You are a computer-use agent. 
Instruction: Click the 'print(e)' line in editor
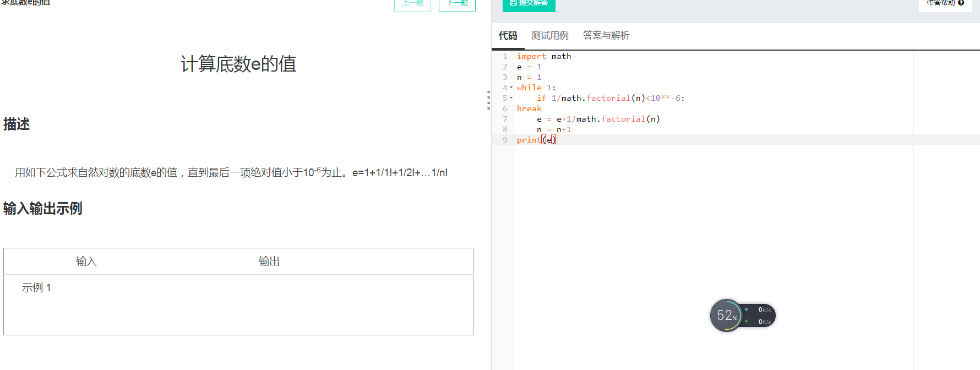point(536,140)
